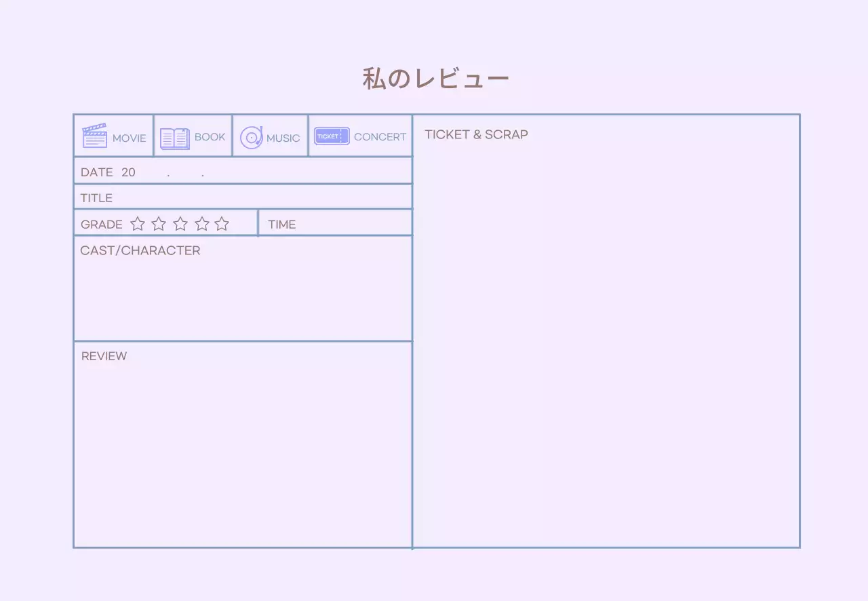
Task: Choose the BOOK category label
Action: pyautogui.click(x=210, y=136)
